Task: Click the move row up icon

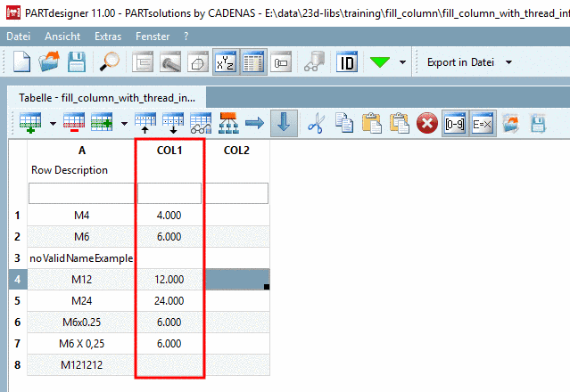Action: (145, 123)
